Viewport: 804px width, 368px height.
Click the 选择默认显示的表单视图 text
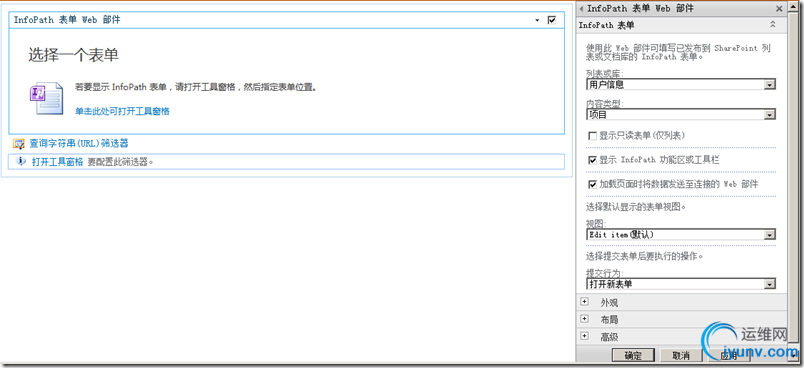[636, 208]
